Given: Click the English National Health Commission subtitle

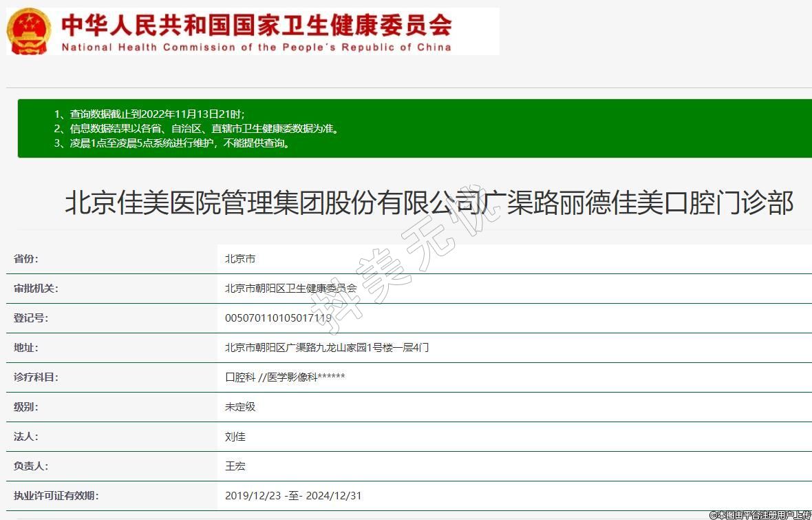Looking at the screenshot, I should tap(256, 48).
